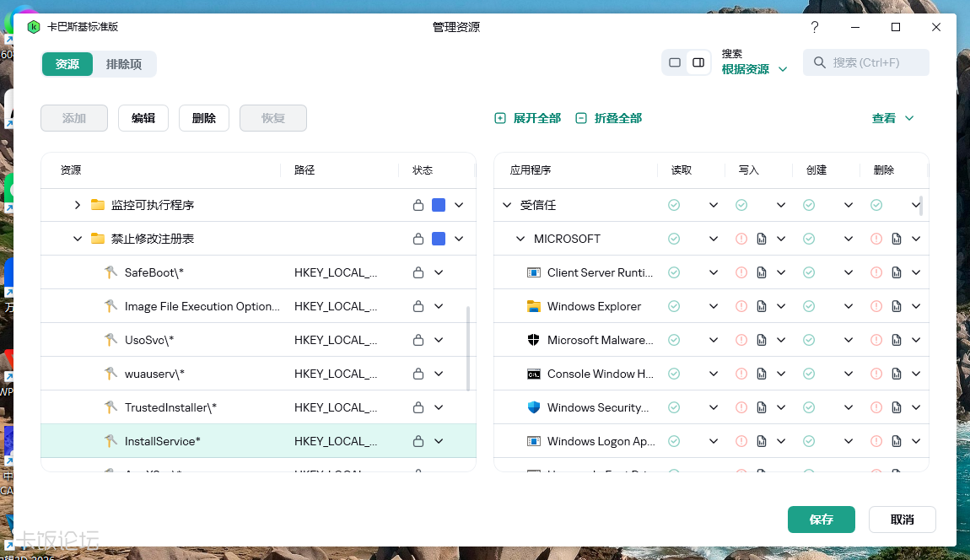Collapse the 受信任 application group
The height and width of the screenshot is (560, 970).
(x=507, y=205)
